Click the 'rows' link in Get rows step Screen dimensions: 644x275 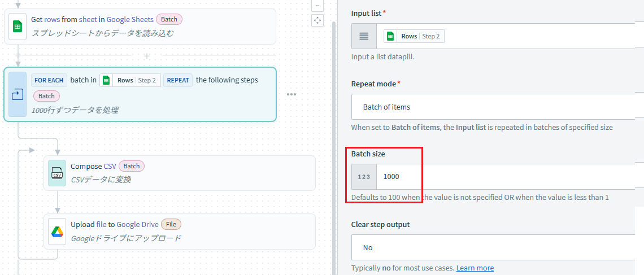click(52, 19)
